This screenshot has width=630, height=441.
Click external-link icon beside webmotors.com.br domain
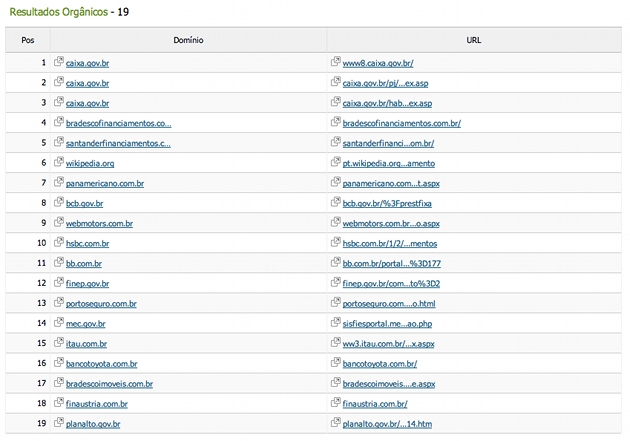[x=59, y=222]
